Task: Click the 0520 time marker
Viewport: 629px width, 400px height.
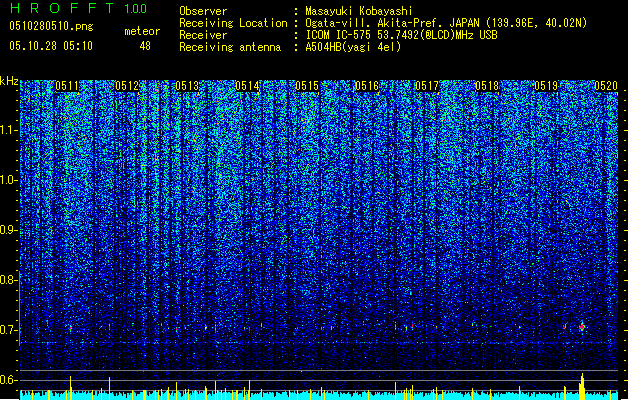Action: (x=606, y=86)
